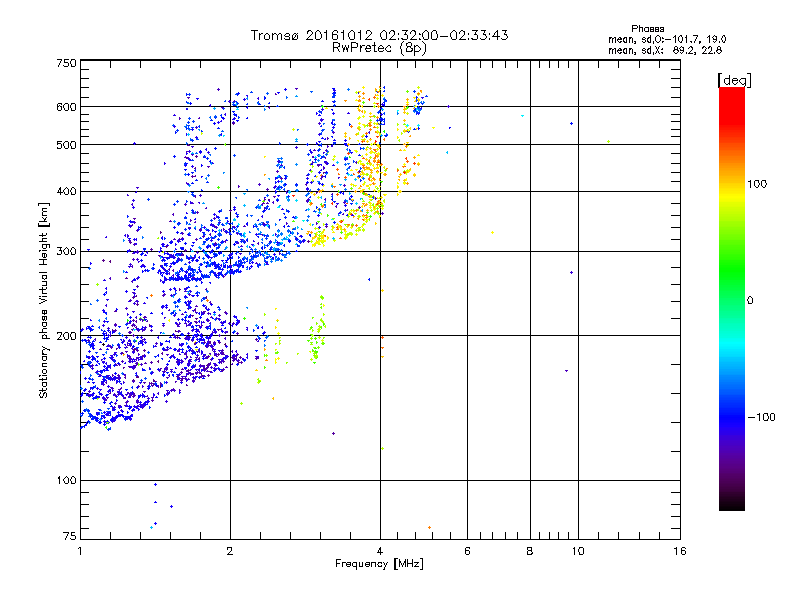Click the x-axis tick '1'
Screen dimensions: 800x600
[81, 551]
